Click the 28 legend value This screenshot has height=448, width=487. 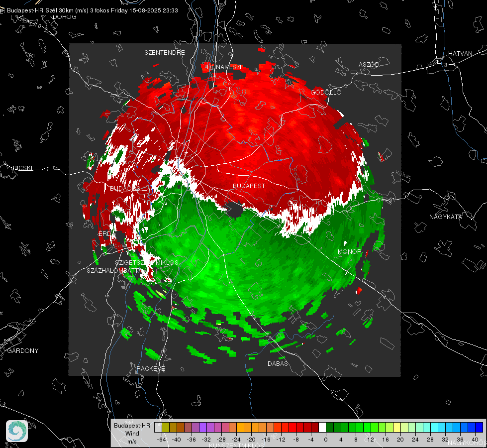coord(430,440)
